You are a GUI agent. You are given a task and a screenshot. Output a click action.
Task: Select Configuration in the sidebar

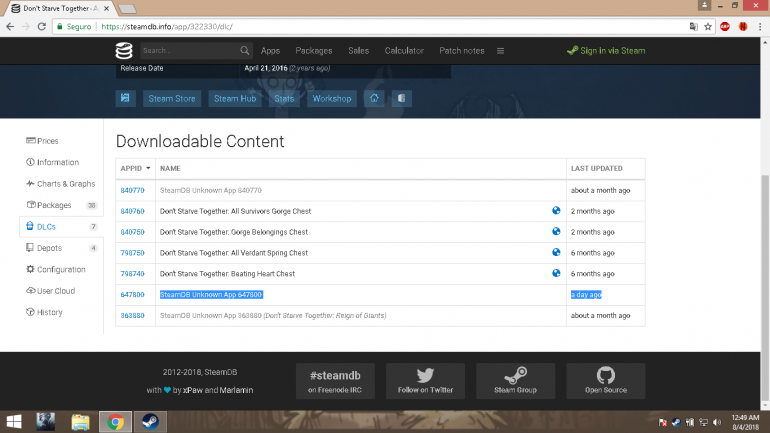(56, 270)
